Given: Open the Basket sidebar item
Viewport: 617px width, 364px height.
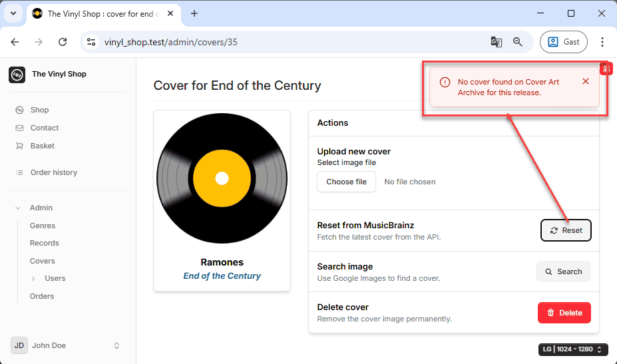Looking at the screenshot, I should [x=42, y=146].
